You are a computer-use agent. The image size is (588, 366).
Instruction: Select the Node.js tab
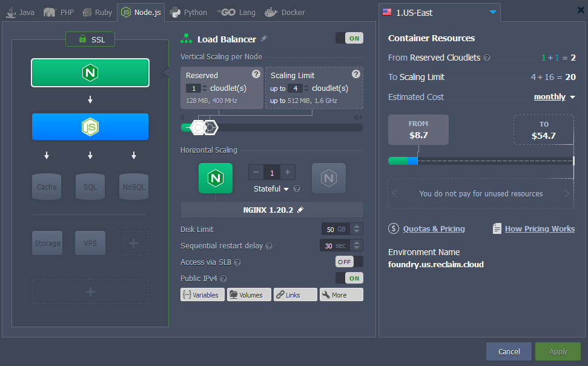point(141,12)
